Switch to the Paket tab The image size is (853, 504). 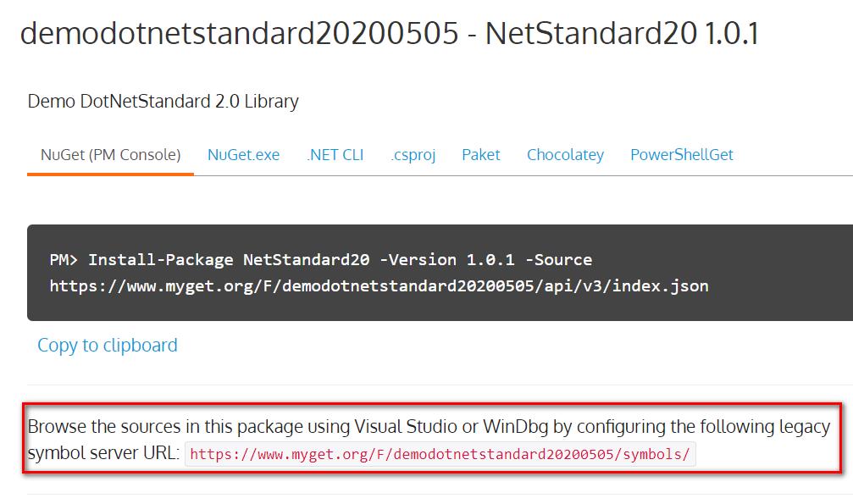pos(480,155)
